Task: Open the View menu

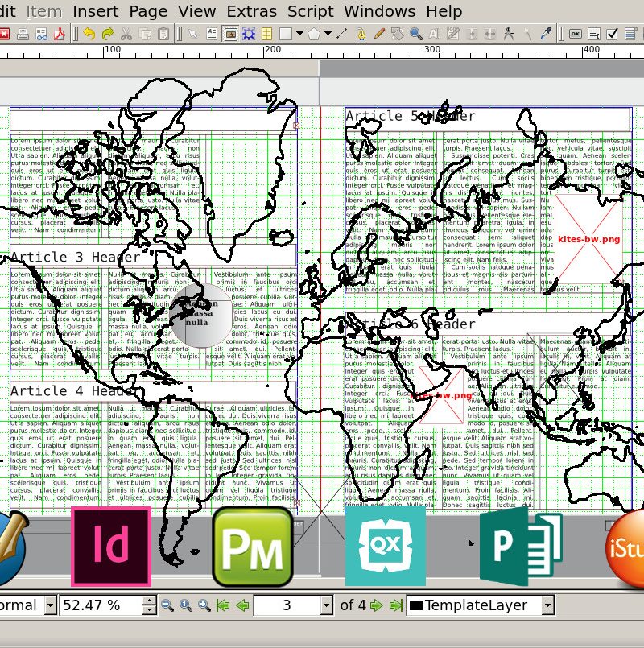Action: pyautogui.click(x=196, y=11)
